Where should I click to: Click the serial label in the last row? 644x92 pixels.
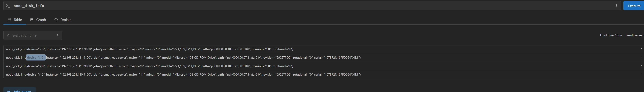[337, 75]
